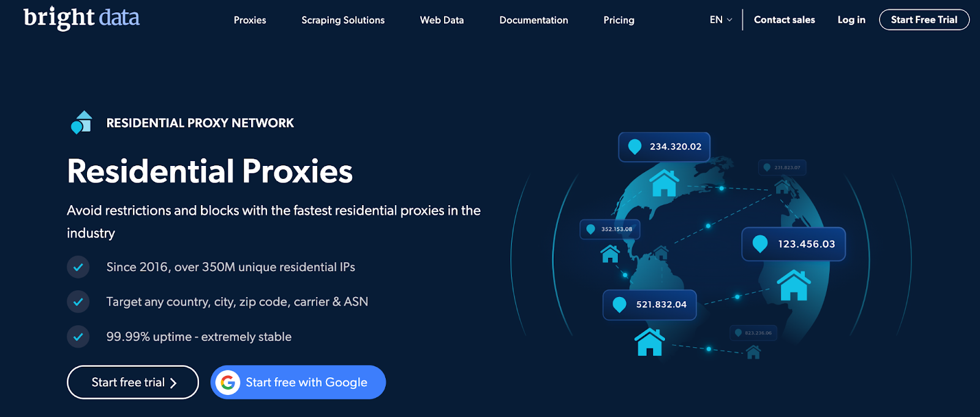The image size is (980, 417).
Task: Click the Log in link
Action: click(x=851, y=20)
